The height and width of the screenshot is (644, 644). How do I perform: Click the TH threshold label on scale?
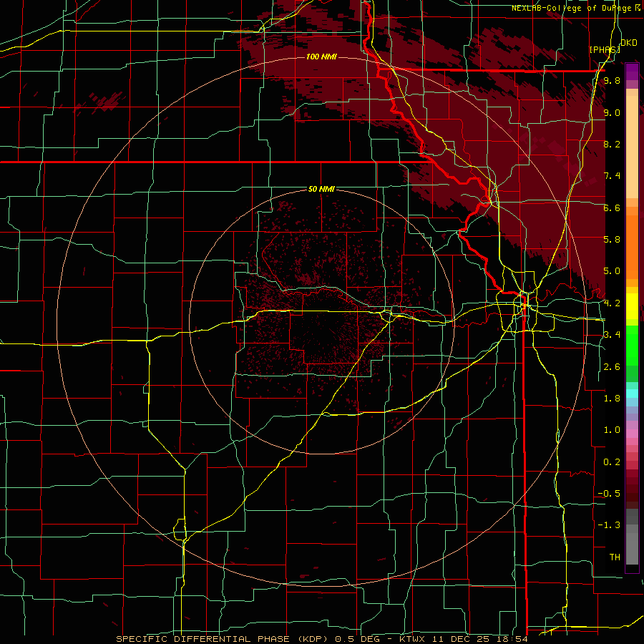pos(615,557)
